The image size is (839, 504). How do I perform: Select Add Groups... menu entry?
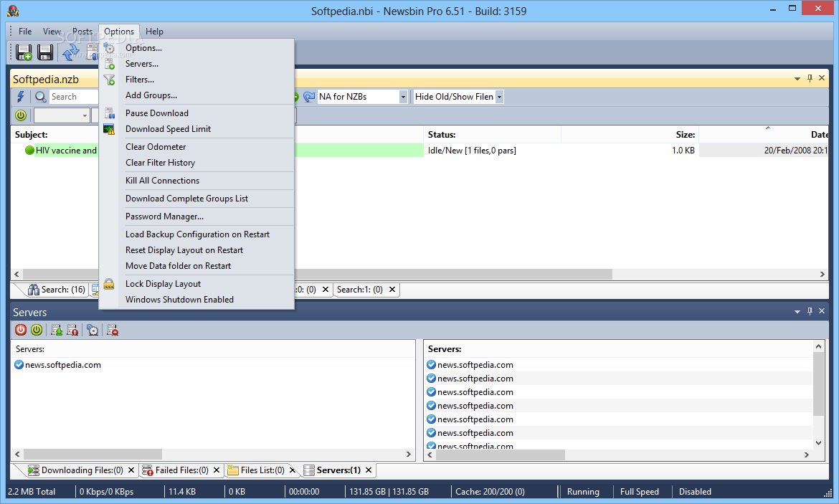(196, 95)
